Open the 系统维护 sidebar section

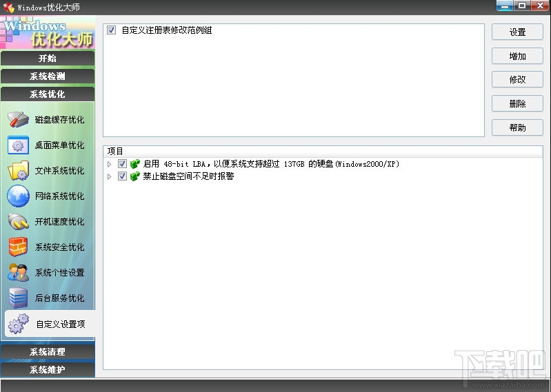coord(48,369)
